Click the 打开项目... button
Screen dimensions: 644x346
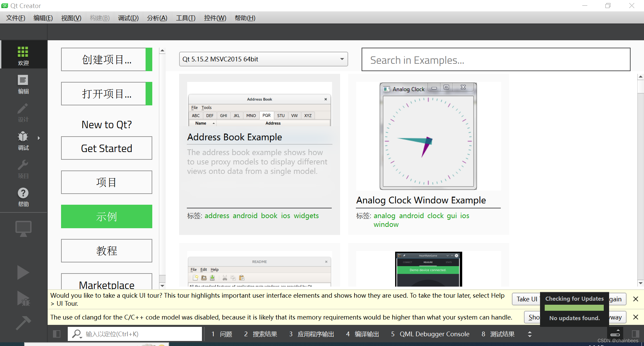coord(107,94)
